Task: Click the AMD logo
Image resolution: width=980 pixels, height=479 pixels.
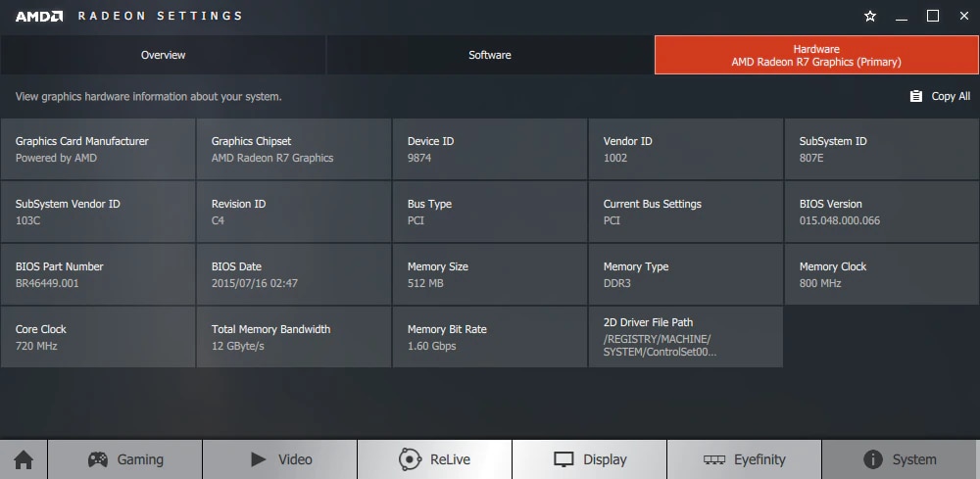Action: [x=39, y=17]
